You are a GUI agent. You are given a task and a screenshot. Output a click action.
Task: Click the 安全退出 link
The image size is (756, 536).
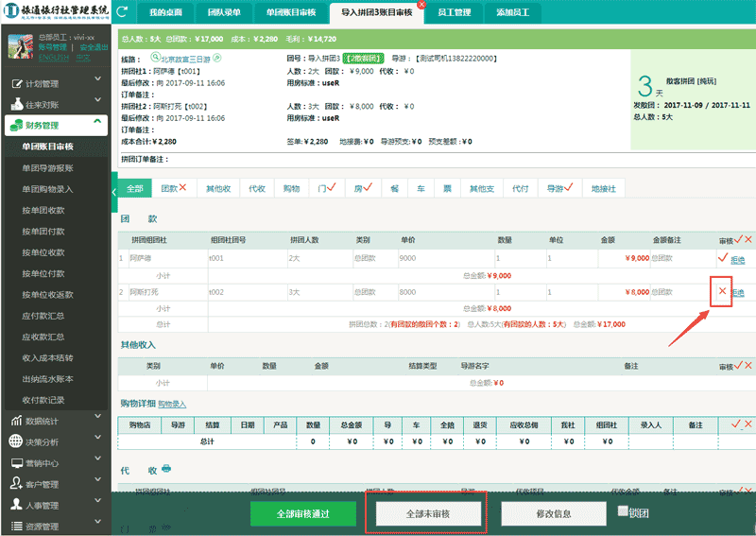tap(94, 47)
